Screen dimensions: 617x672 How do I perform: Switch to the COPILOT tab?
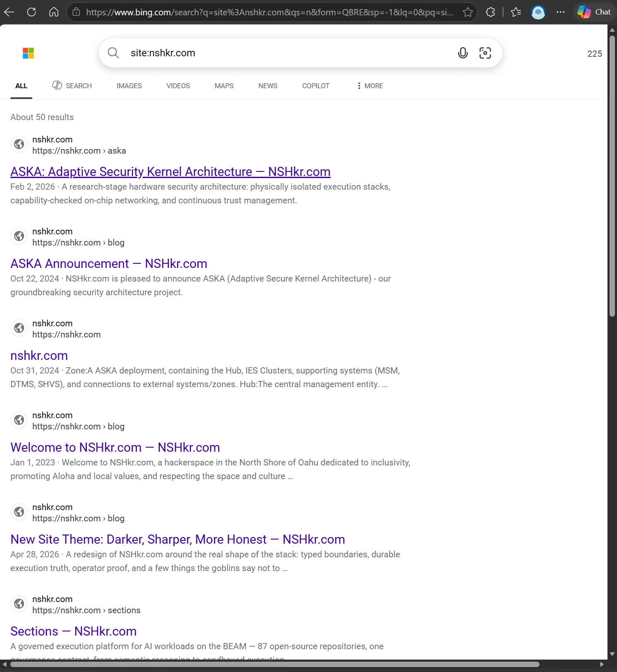coord(316,86)
